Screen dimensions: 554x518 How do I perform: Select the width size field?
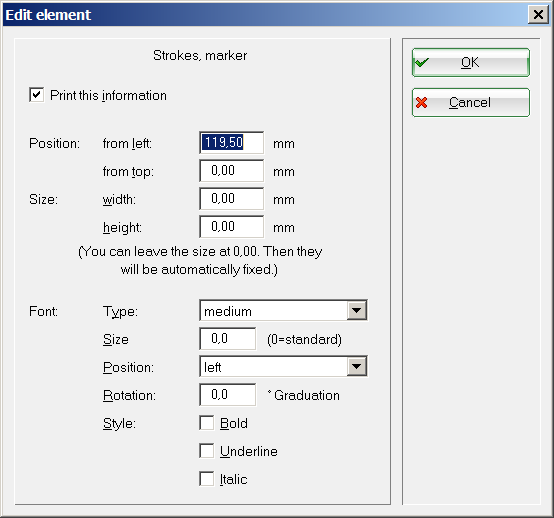[x=231, y=199]
